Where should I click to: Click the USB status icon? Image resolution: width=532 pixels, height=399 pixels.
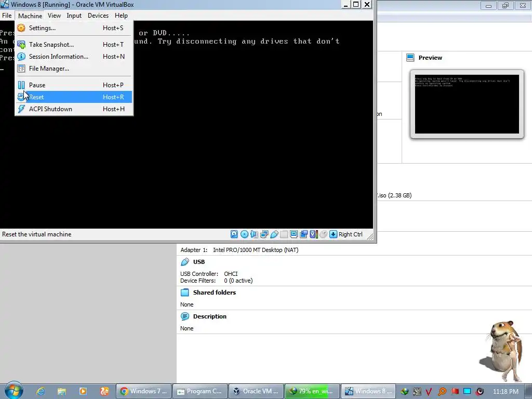tap(274, 234)
